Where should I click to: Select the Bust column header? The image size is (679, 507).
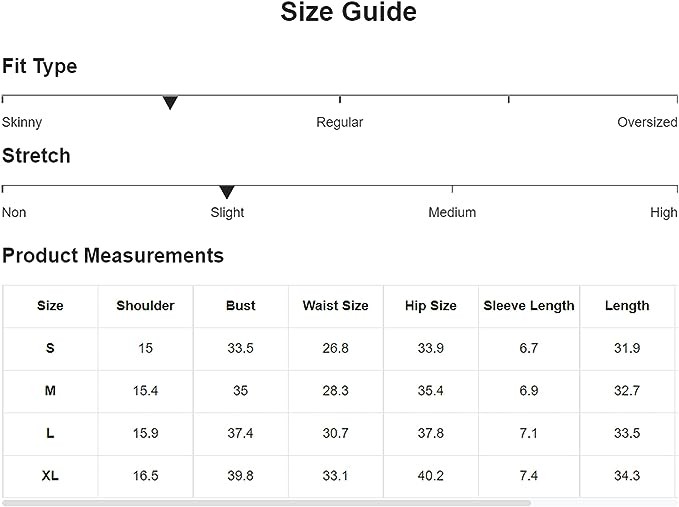coord(241,306)
